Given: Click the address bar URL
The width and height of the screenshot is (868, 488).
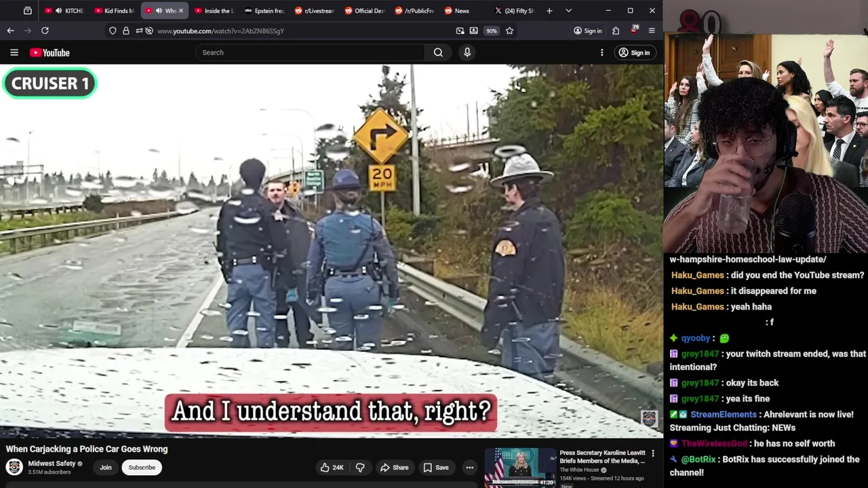Looking at the screenshot, I should click(x=220, y=30).
